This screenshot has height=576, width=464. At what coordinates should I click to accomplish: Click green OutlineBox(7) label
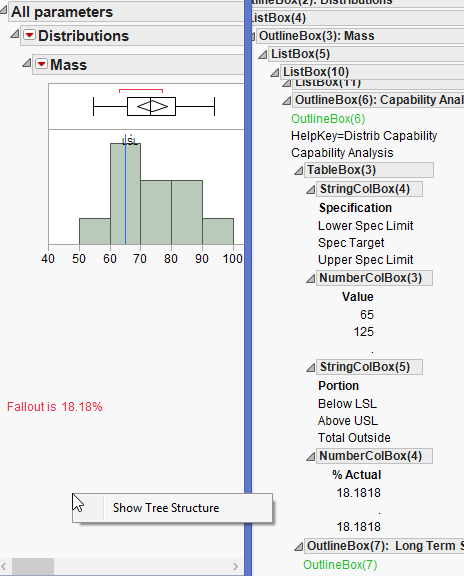(x=340, y=565)
